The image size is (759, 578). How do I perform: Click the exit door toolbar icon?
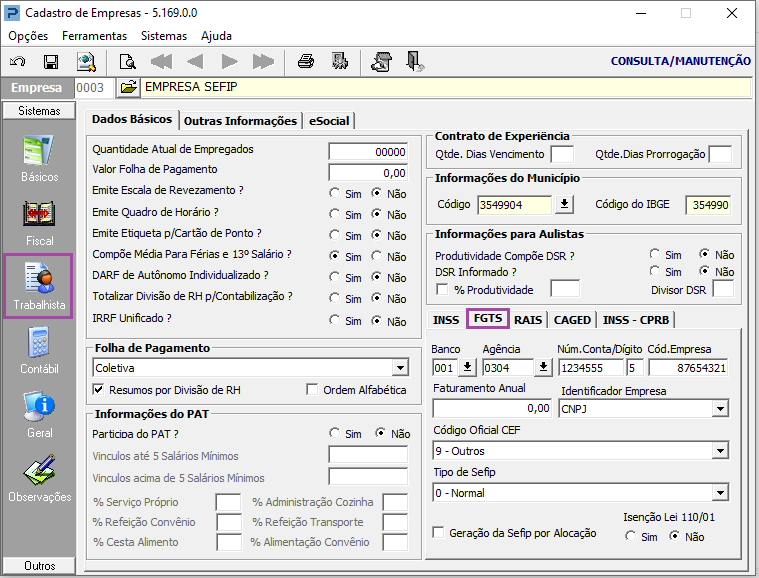(415, 61)
